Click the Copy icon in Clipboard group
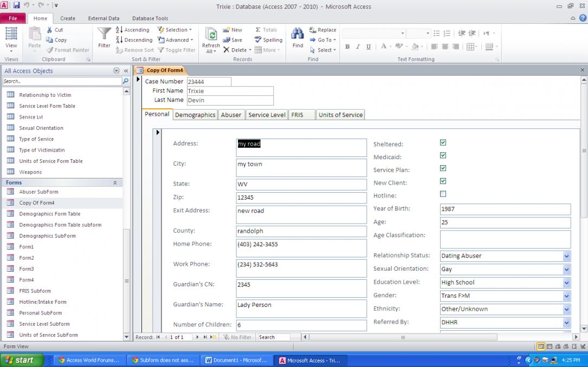588x367 pixels. [49, 40]
